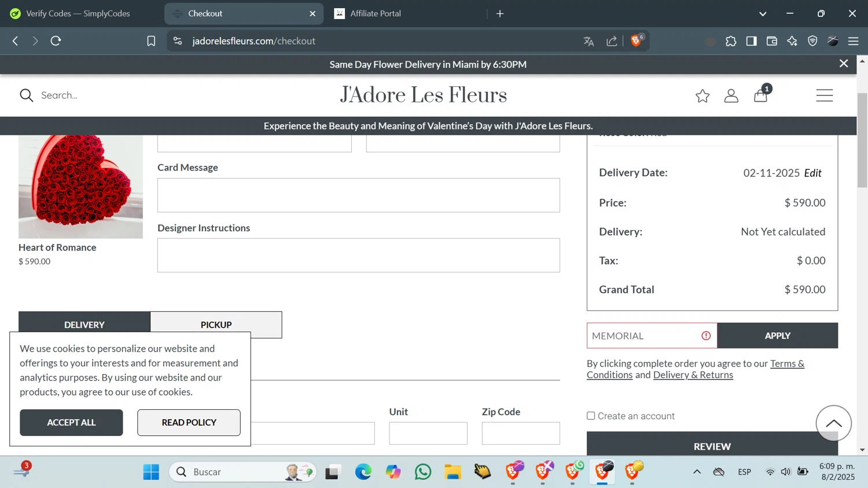Click READ POLICY button
This screenshot has width=868, height=488.
coord(189,423)
